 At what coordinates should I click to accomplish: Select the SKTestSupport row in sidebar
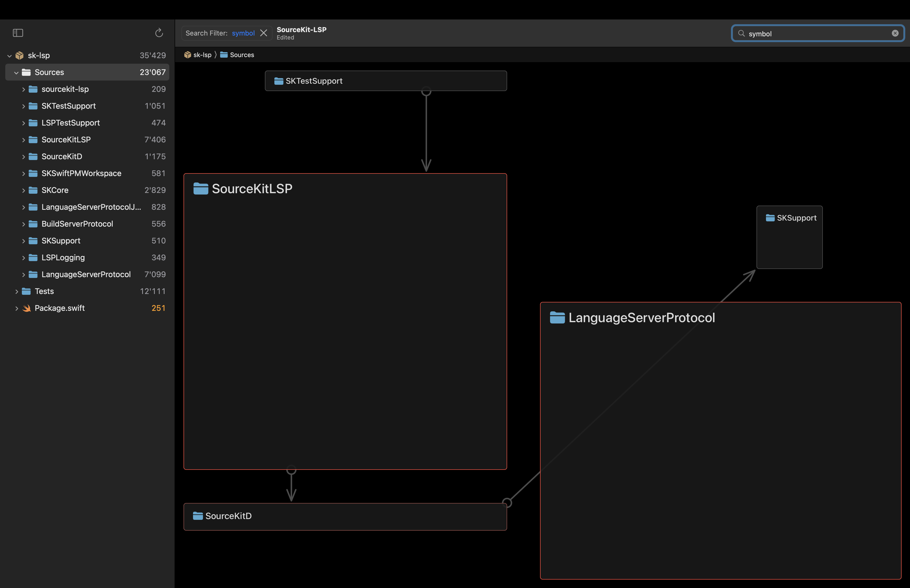tap(87, 106)
